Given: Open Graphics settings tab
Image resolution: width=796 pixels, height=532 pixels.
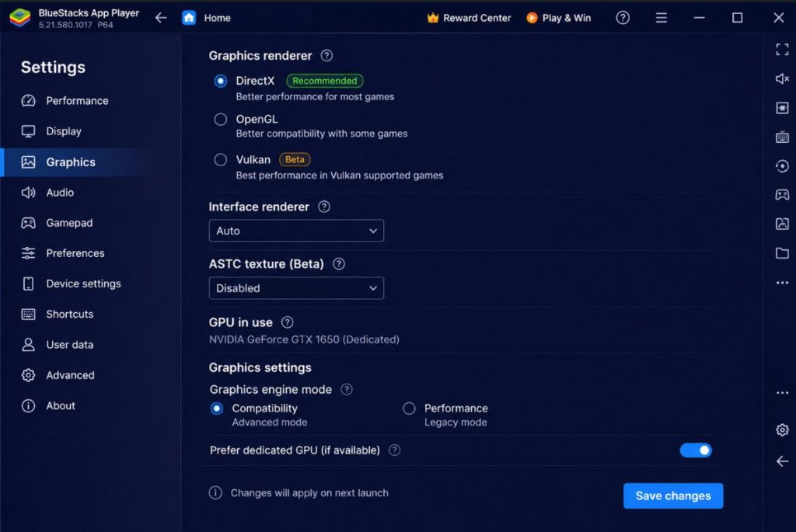Looking at the screenshot, I should point(91,162).
